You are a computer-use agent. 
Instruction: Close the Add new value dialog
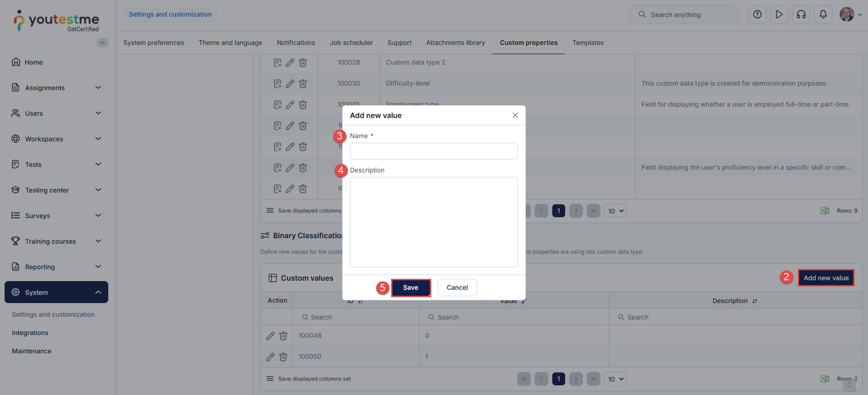515,116
